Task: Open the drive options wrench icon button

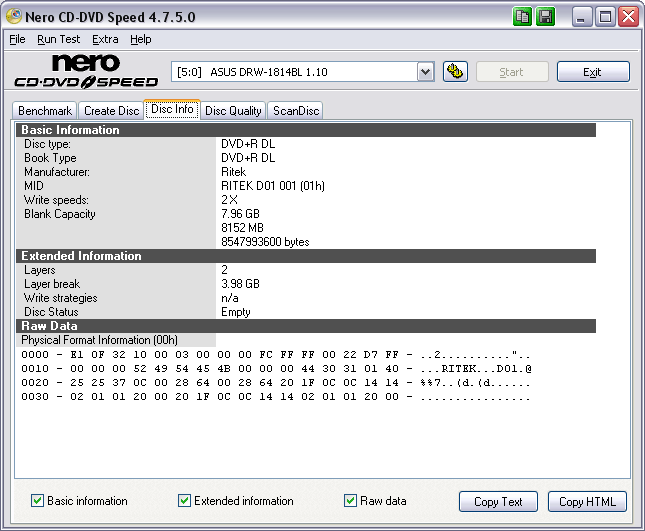Action: pyautogui.click(x=455, y=72)
